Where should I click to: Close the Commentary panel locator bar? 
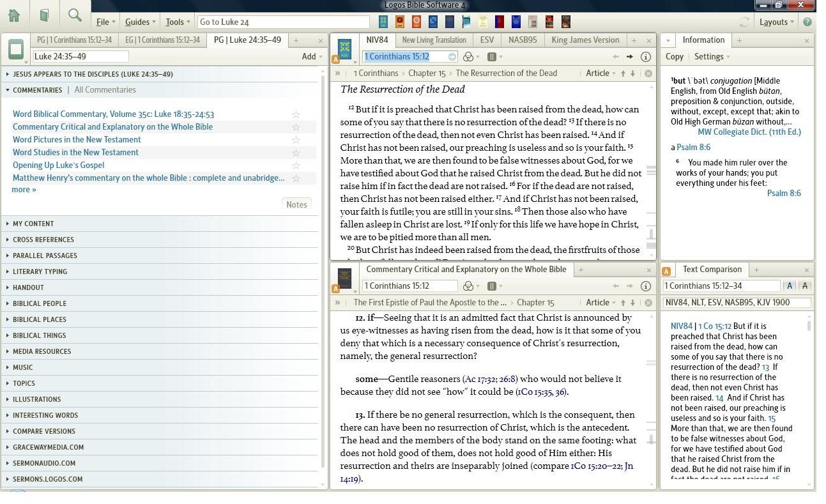click(x=648, y=303)
